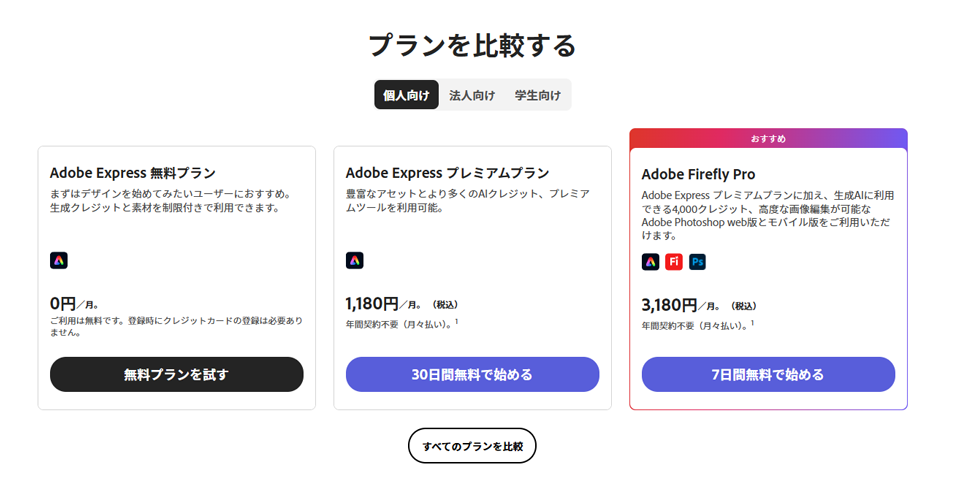Click the 0円 price in the free plan
The image size is (960, 477).
(63, 303)
